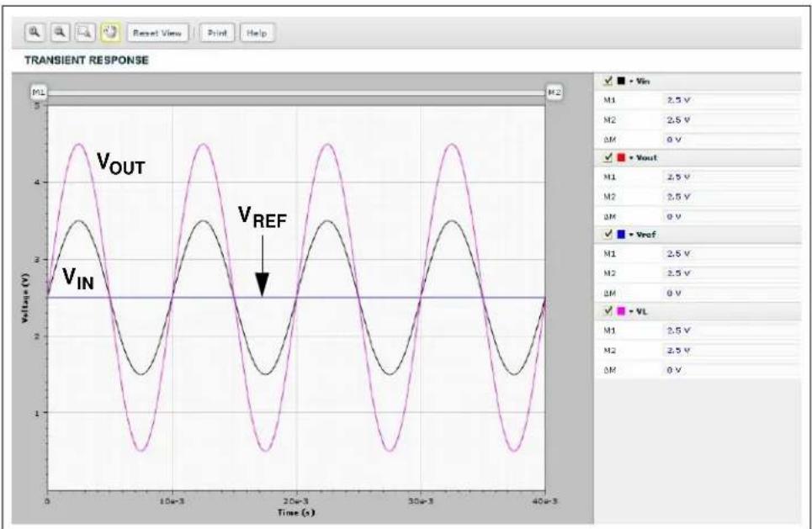Activate the zoom-to-region selection tool
Viewport: 812px width, 529px height.
pos(85,33)
